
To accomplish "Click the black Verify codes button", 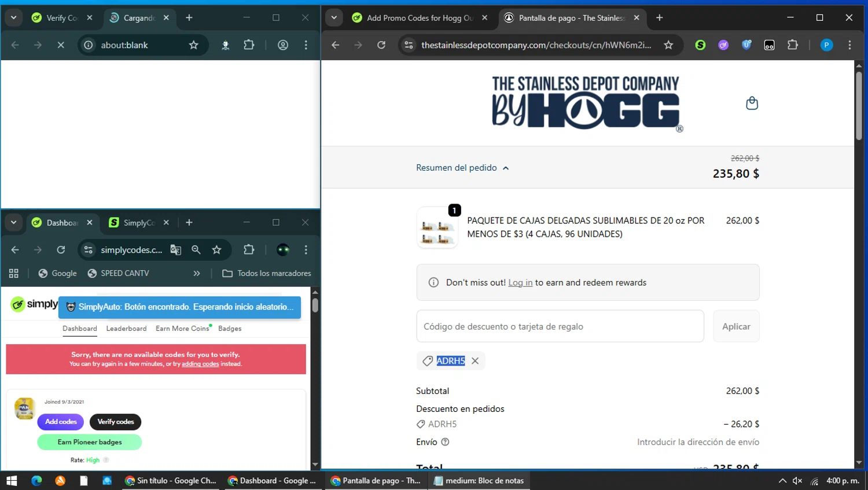I will (115, 422).
